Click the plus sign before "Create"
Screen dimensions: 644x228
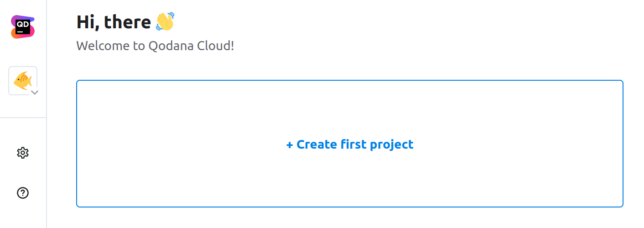(289, 145)
